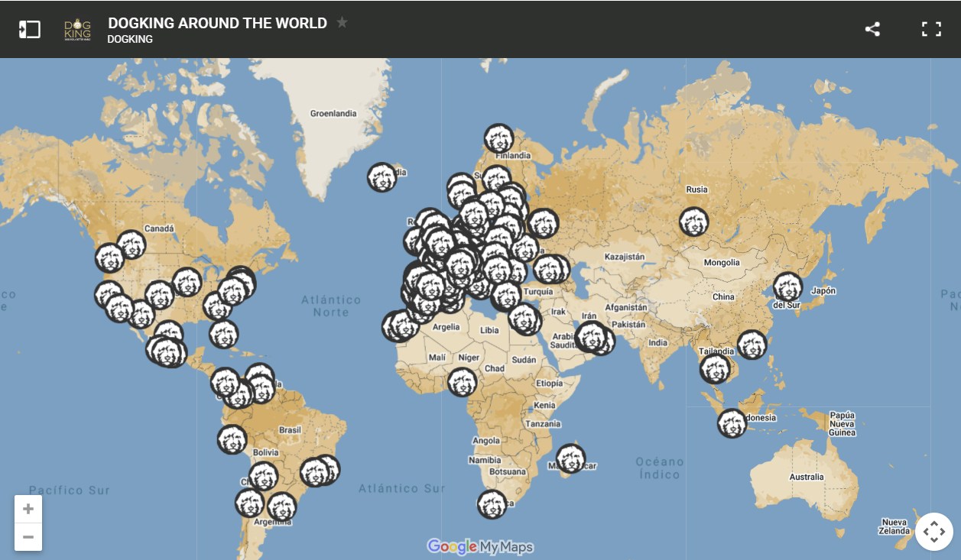961x560 pixels.
Task: Click the Mongolia map label
Action: pyautogui.click(x=722, y=262)
